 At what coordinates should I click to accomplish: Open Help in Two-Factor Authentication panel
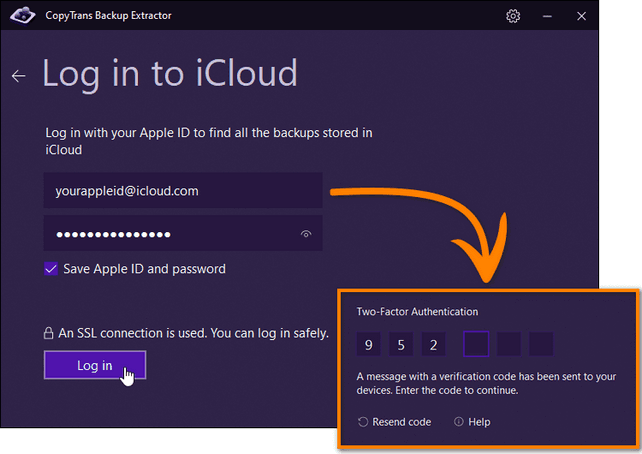(472, 422)
